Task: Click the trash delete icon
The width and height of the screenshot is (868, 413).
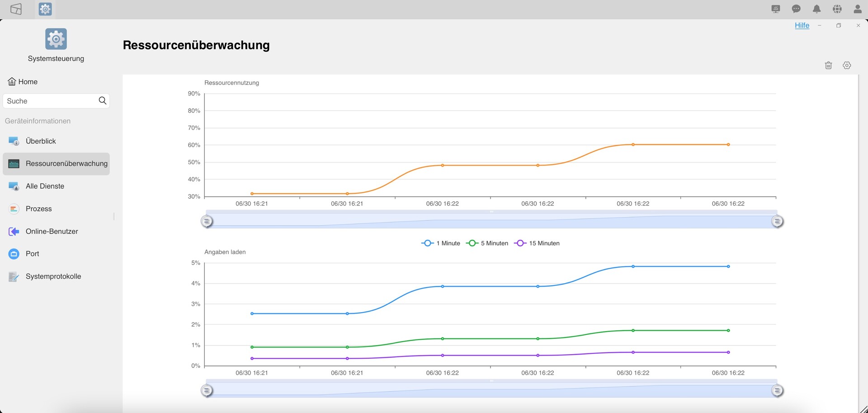Action: (x=828, y=66)
